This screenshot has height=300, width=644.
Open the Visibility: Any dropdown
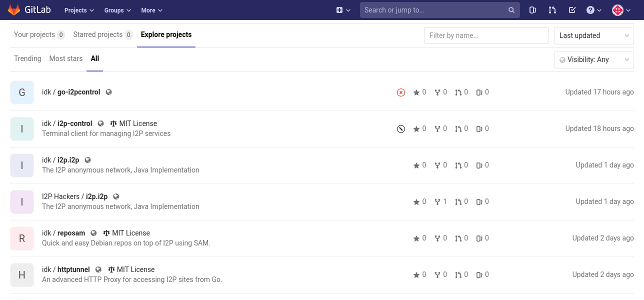click(594, 59)
